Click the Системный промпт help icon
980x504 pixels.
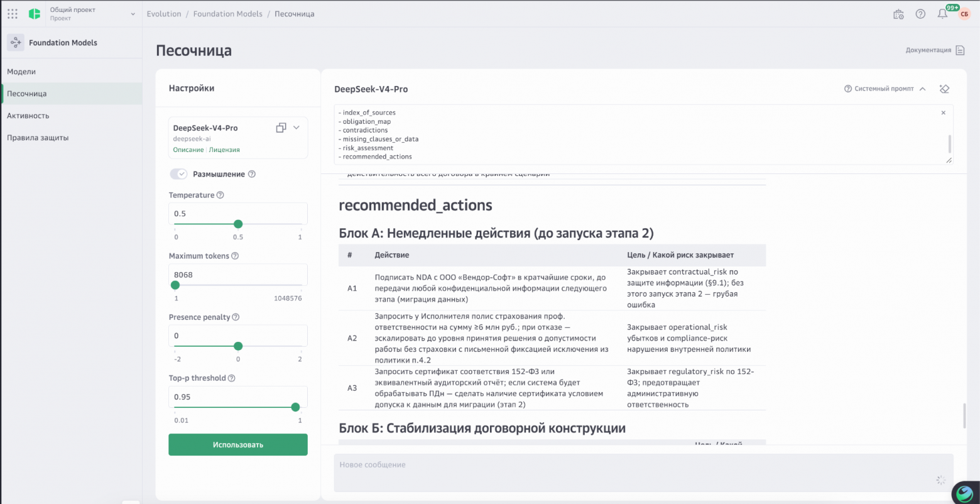coord(848,89)
